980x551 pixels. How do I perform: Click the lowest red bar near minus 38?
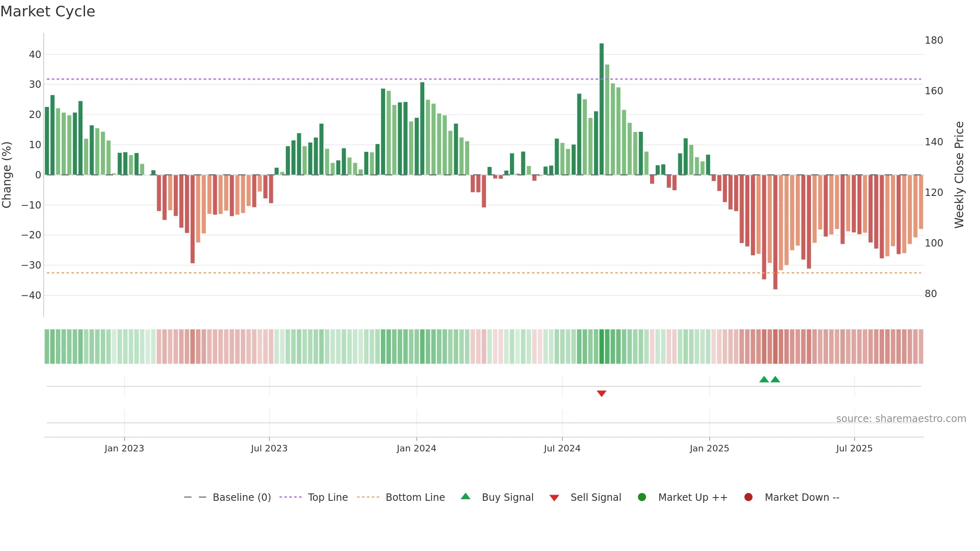[x=775, y=232]
